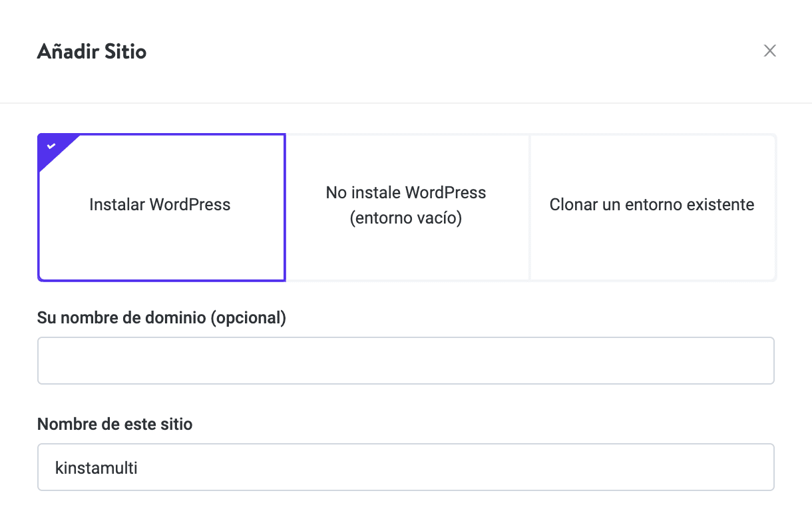Image resolution: width=812 pixels, height=515 pixels.
Task: Choose the Instalar WordPress installation option
Action: pos(160,205)
